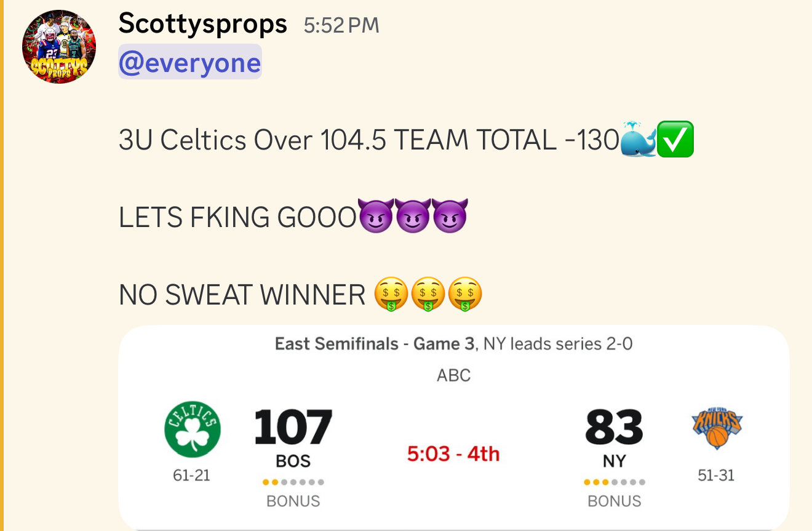Click the BOS bonus foul dots
The height and width of the screenshot is (531, 812).
click(293, 482)
